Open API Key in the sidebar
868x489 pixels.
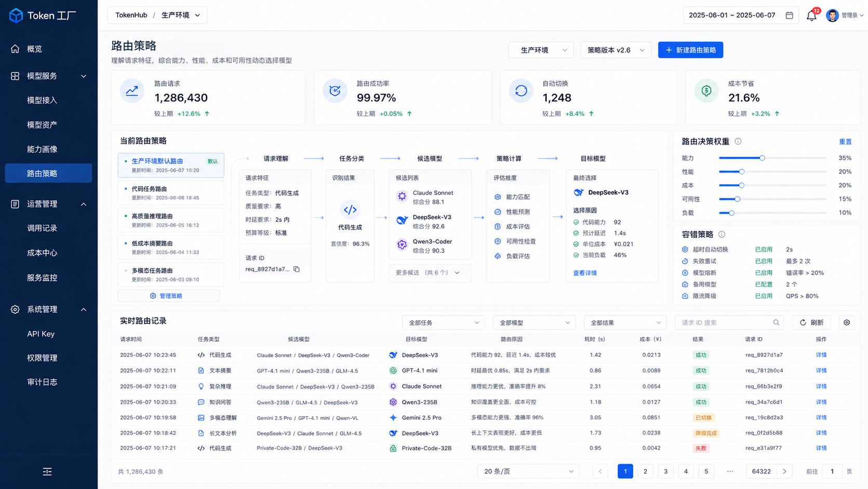pos(41,334)
